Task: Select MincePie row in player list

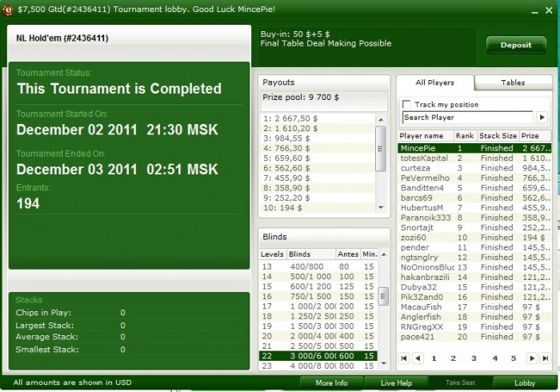Action: pyautogui.click(x=474, y=148)
